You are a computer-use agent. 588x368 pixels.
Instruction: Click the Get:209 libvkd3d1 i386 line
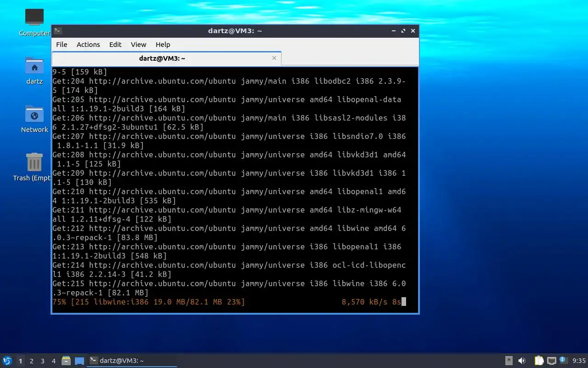(229, 178)
